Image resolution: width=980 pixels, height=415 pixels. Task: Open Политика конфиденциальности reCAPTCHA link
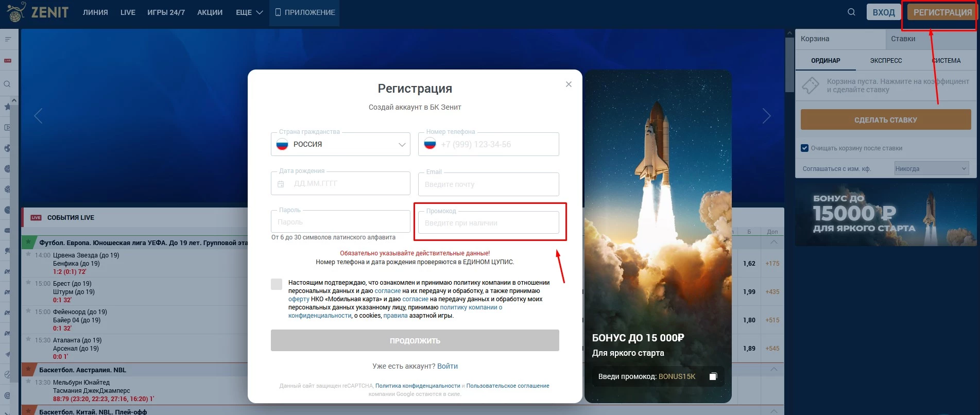coord(418,386)
